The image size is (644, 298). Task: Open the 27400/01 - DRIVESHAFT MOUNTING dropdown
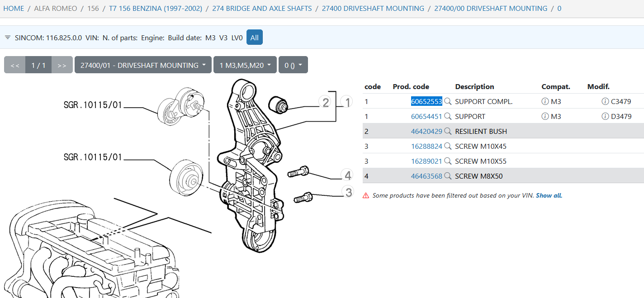[x=143, y=65]
